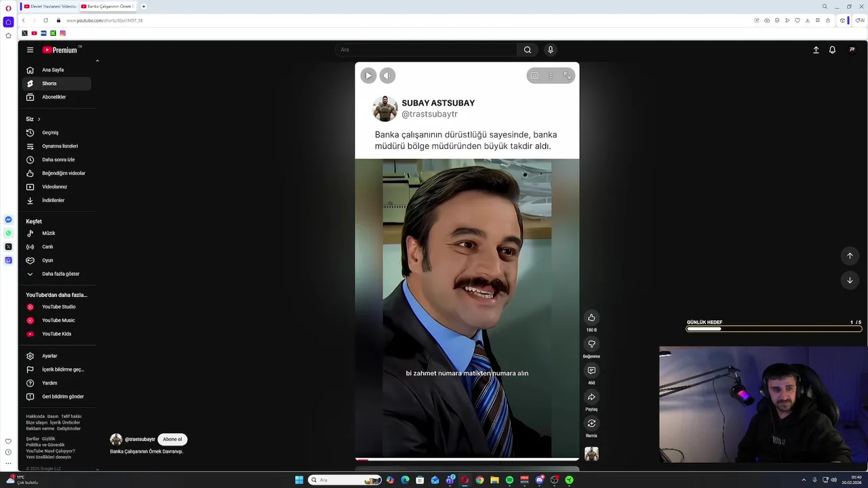Viewport: 868px width, 488px height.
Task: Open İndirilenler downloads
Action: coord(56,201)
